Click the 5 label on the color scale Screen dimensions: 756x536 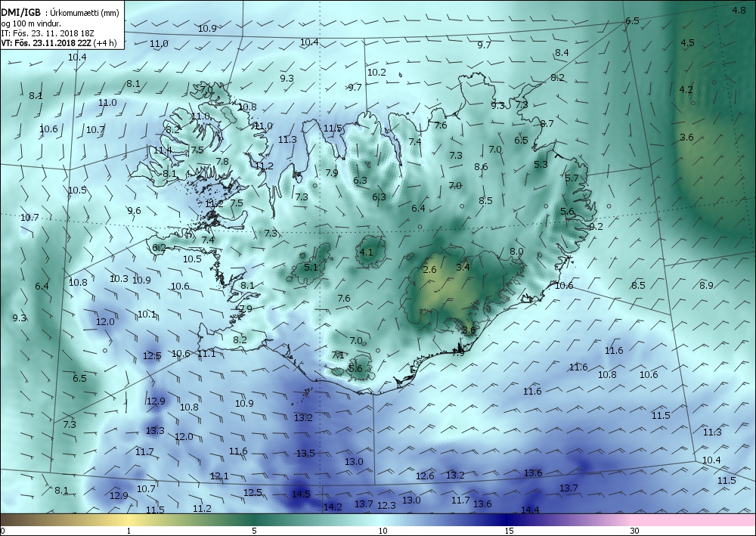(254, 531)
